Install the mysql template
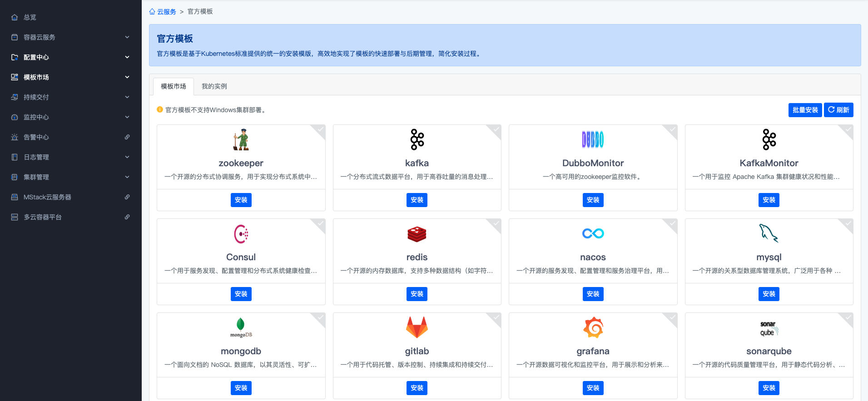The width and height of the screenshot is (868, 401). (769, 294)
